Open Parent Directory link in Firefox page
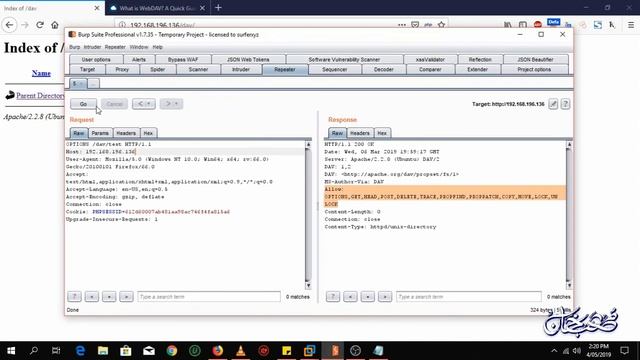Image resolution: width=640 pixels, height=360 pixels. click(40, 96)
